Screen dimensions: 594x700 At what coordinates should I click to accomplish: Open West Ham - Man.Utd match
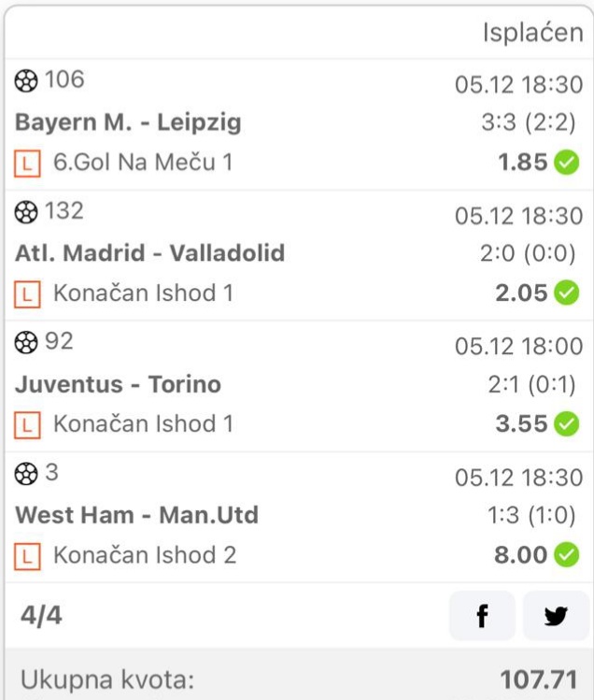click(x=137, y=515)
